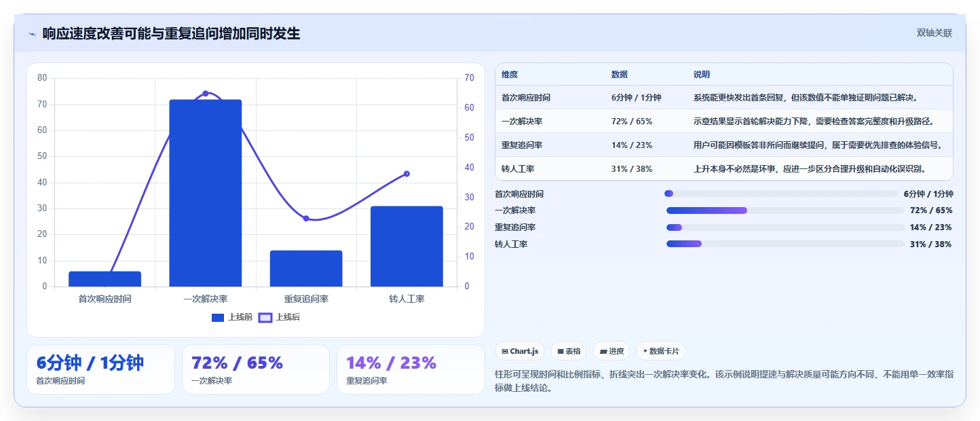Toggle the 上线前 legend series
Image resolution: width=980 pixels, height=421 pixels.
232,317
